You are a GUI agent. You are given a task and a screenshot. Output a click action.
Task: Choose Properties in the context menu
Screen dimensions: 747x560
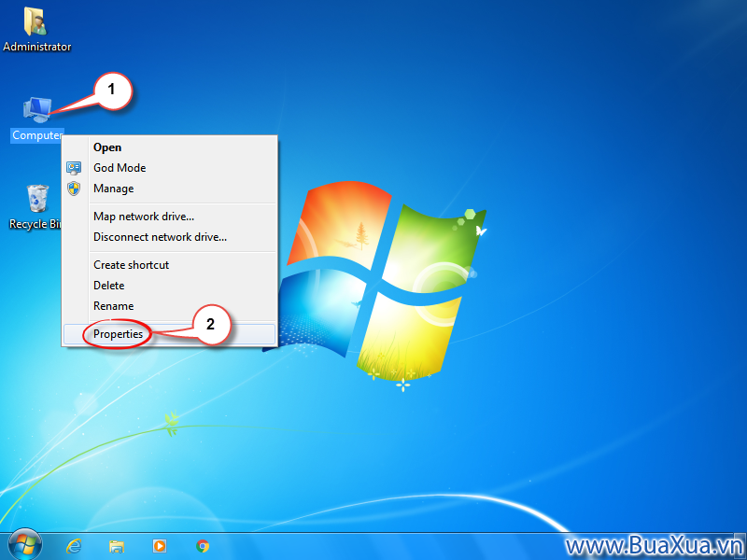tap(170, 334)
